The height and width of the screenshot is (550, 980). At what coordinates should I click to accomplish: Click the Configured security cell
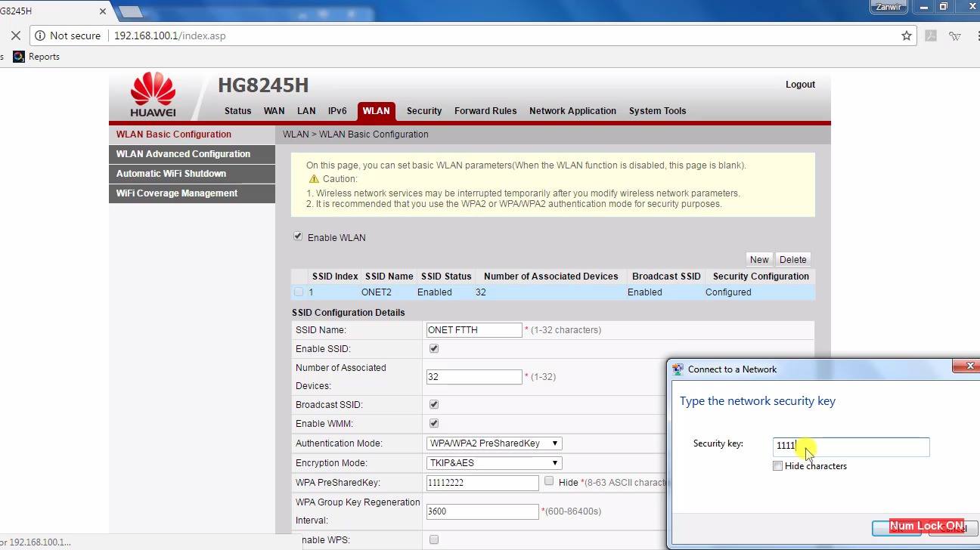pos(728,292)
